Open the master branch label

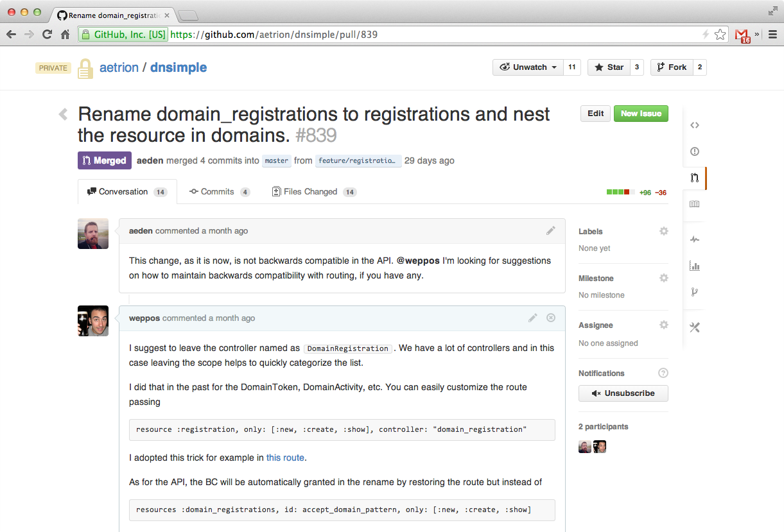coord(277,161)
